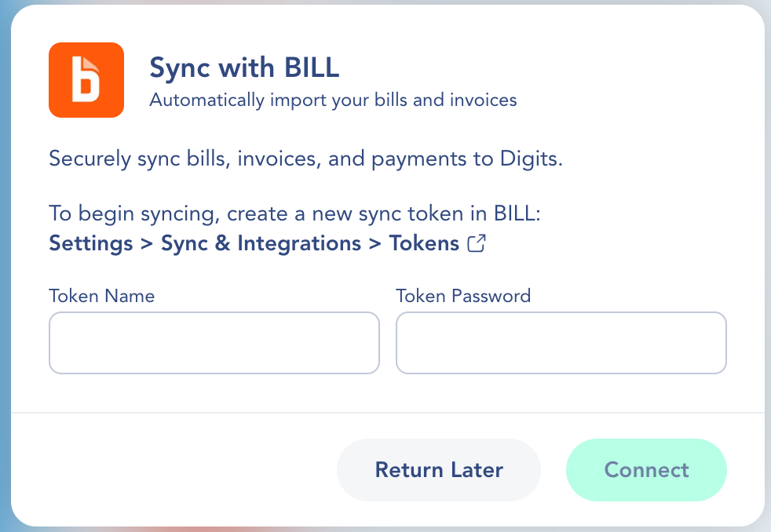Click the Automatically import subtitle text

333,100
